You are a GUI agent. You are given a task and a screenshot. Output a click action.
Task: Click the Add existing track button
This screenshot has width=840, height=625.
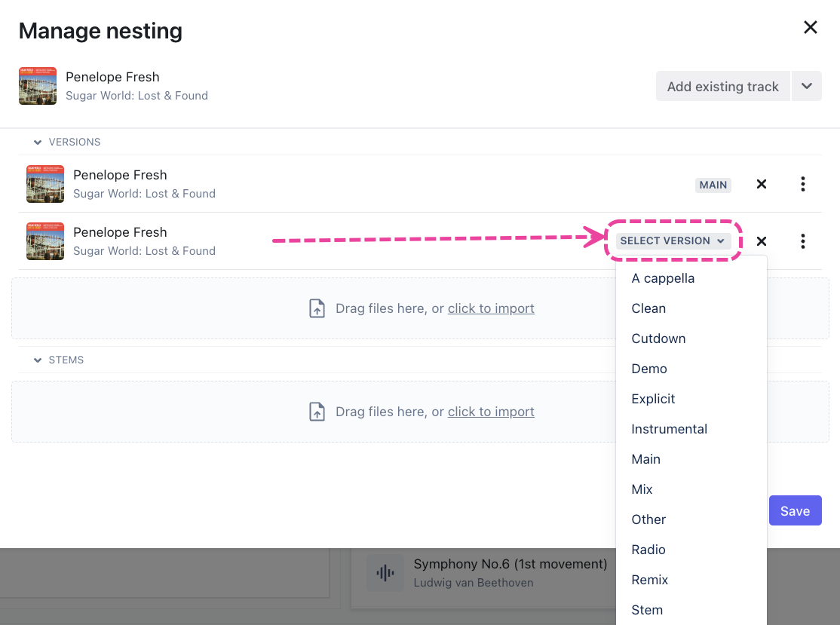tap(722, 87)
